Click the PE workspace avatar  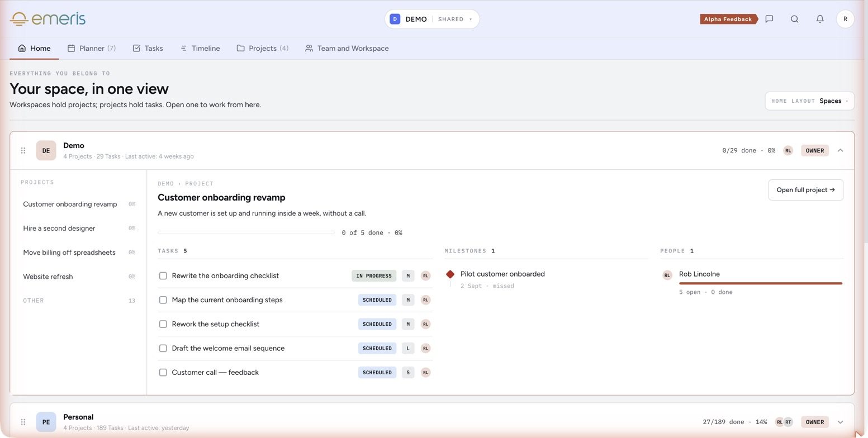point(46,422)
